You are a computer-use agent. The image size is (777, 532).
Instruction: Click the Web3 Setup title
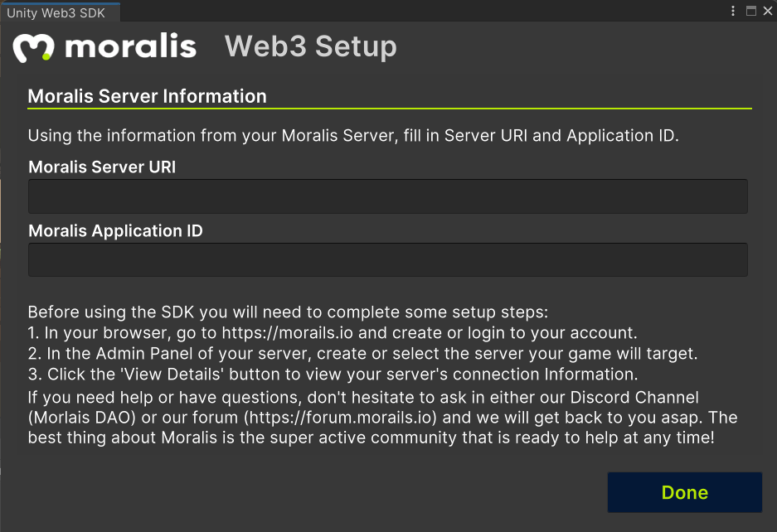point(311,46)
